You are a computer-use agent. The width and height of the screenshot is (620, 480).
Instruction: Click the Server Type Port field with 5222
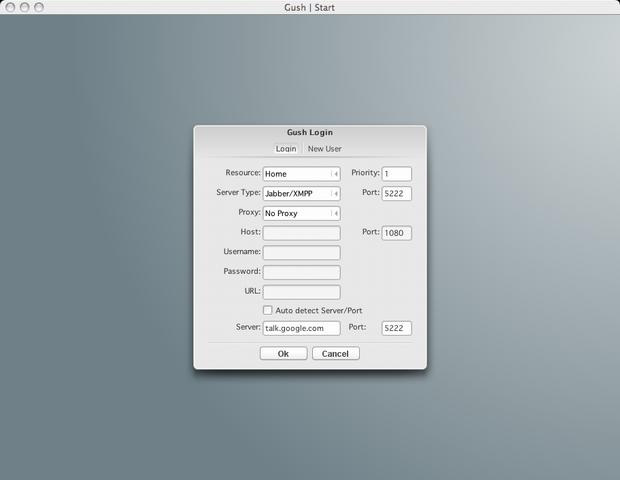tap(397, 194)
